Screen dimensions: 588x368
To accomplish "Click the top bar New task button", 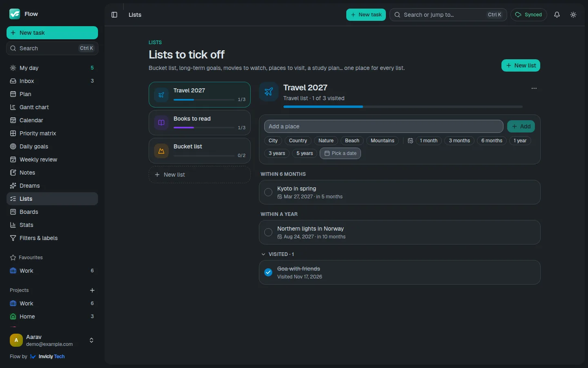I will 366,15.
